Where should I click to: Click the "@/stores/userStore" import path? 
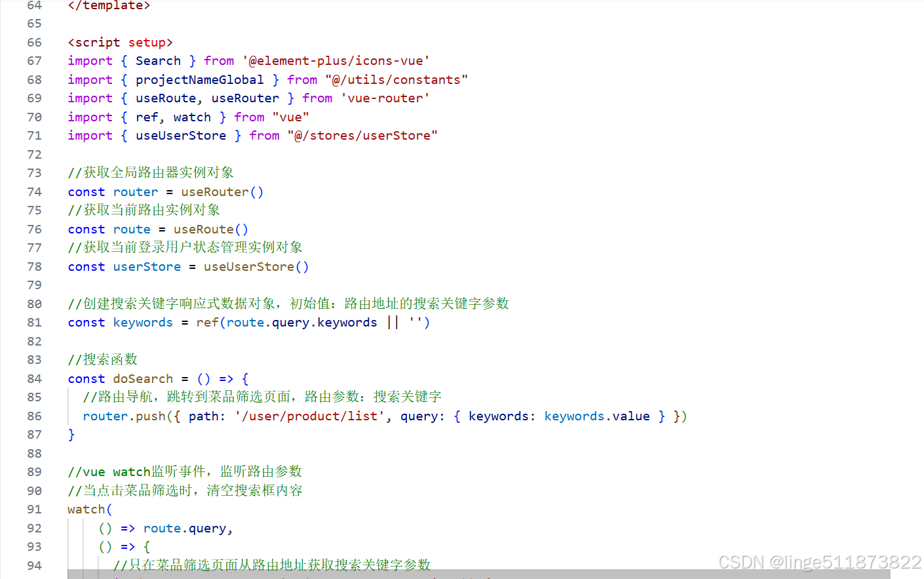coord(362,136)
